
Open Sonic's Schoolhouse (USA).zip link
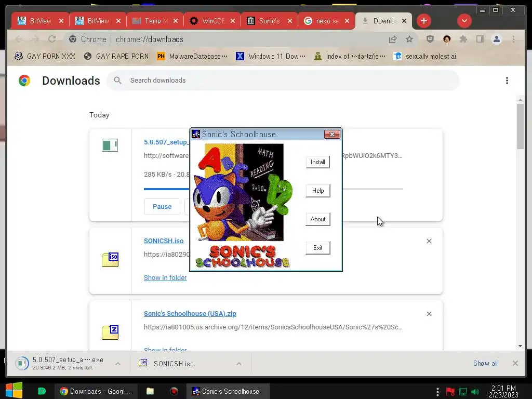click(190, 313)
